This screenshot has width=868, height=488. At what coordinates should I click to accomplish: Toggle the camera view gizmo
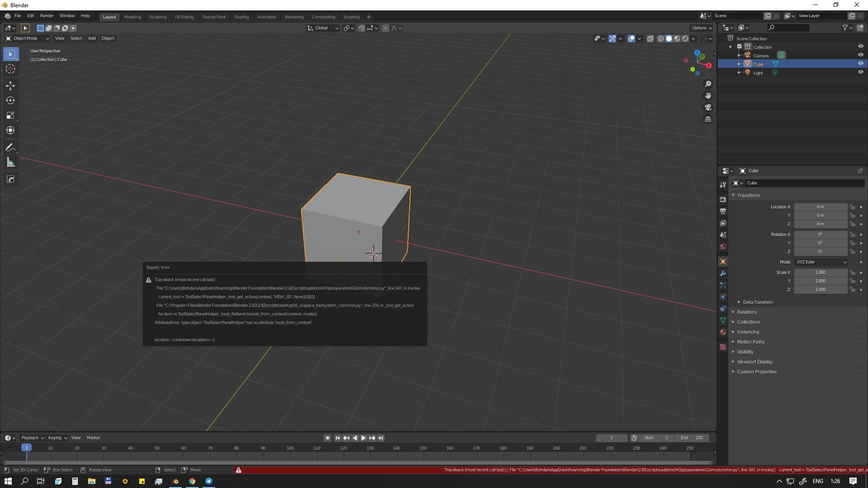pos(708,108)
